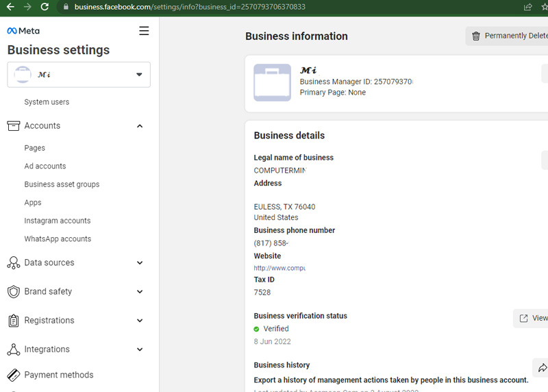The image size is (548, 392).
Task: Click the Accounts label in sidebar
Action: (42, 126)
